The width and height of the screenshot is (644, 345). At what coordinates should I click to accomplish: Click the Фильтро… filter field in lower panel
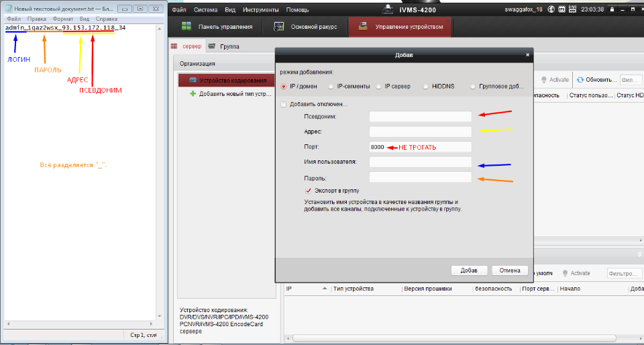[624, 274]
